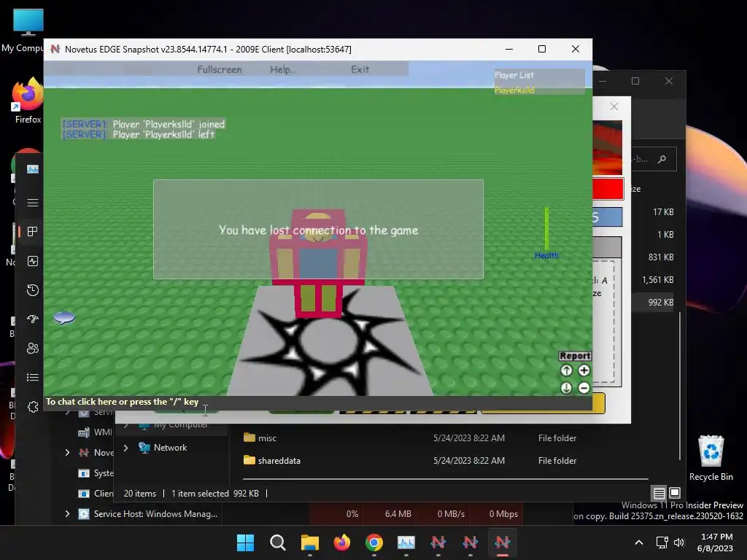
Task: Switch to Task Manager on taskbar
Action: click(x=406, y=542)
